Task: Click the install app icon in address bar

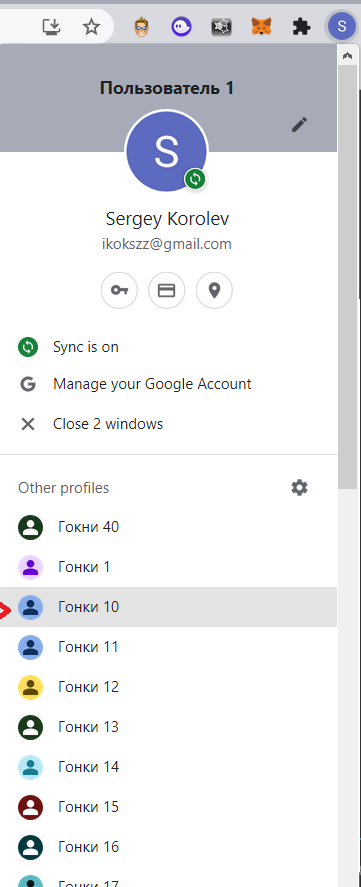Action: tap(51, 26)
